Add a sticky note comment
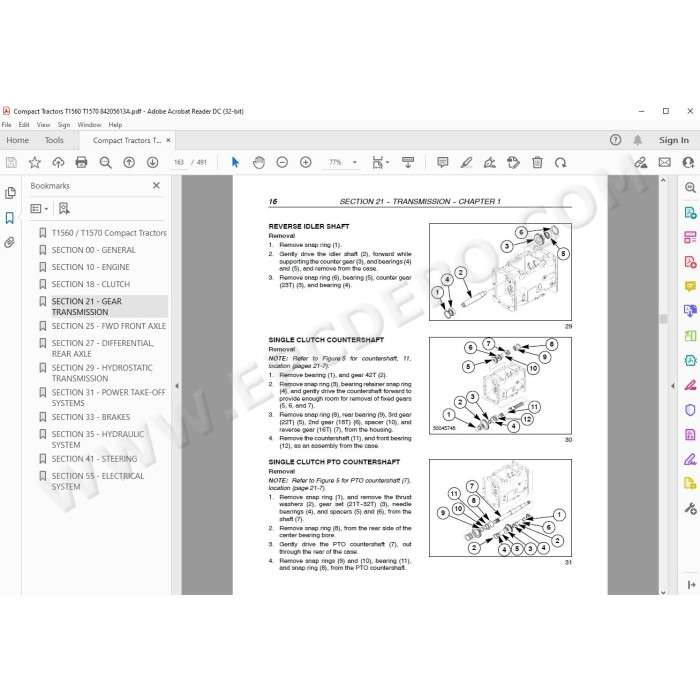This screenshot has height=700, width=700. tap(442, 162)
